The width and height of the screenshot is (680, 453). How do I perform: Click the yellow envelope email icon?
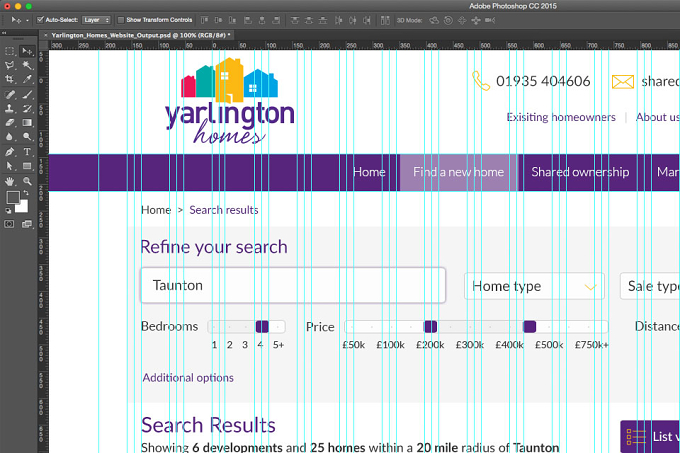(623, 81)
